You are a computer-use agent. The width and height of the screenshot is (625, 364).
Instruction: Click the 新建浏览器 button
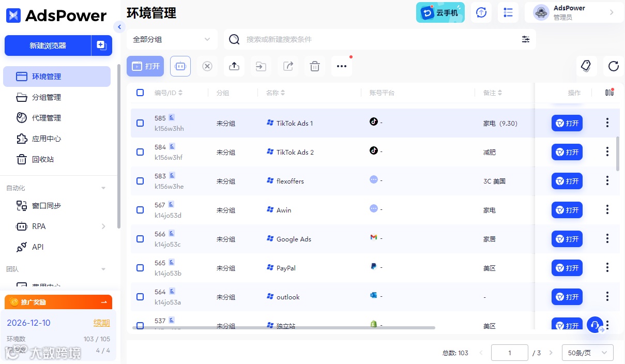48,45
